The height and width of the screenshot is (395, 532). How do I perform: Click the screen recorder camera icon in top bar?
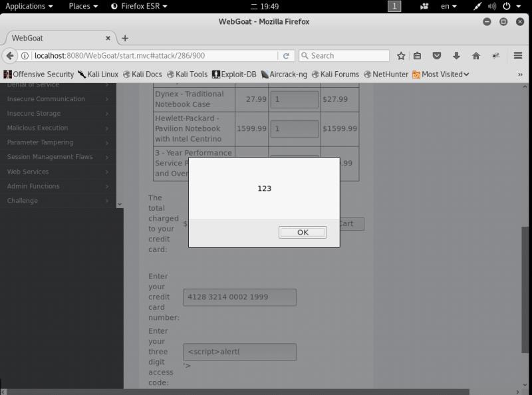pyautogui.click(x=424, y=6)
